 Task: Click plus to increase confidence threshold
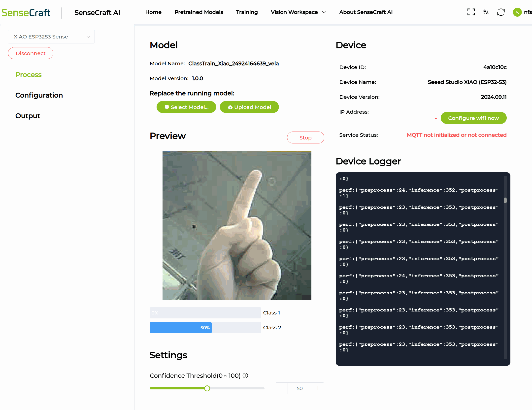pyautogui.click(x=318, y=388)
